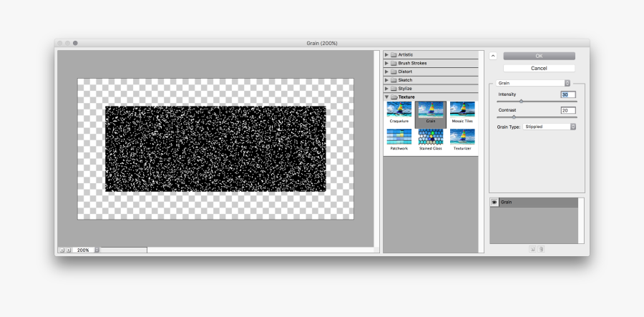
Task: Expand the Artistic filter folder
Action: 386,54
